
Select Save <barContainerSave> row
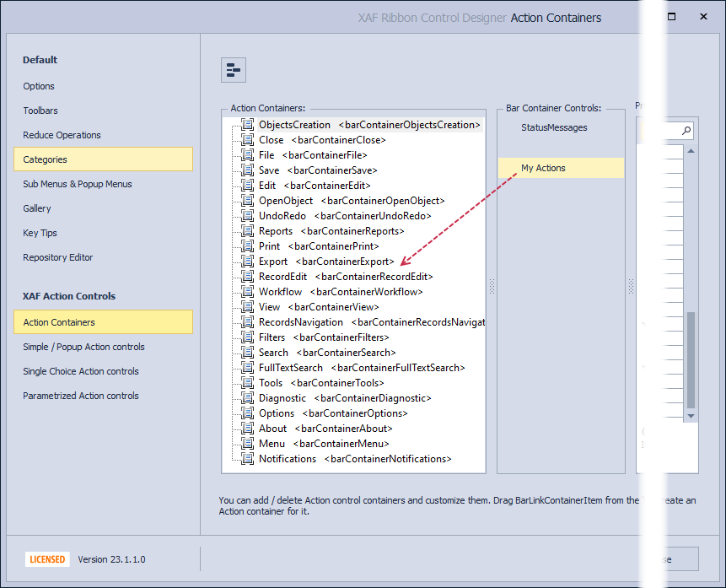pos(318,170)
